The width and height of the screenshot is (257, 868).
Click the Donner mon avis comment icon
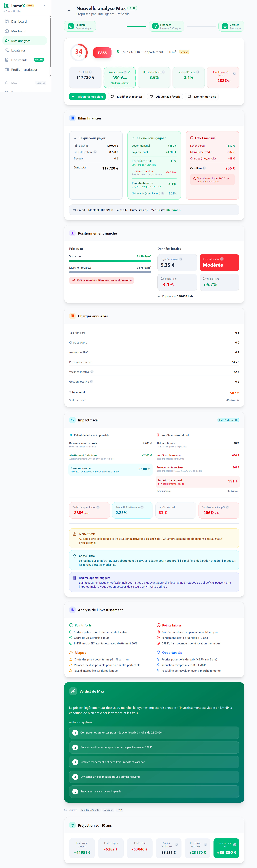pyautogui.click(x=189, y=97)
